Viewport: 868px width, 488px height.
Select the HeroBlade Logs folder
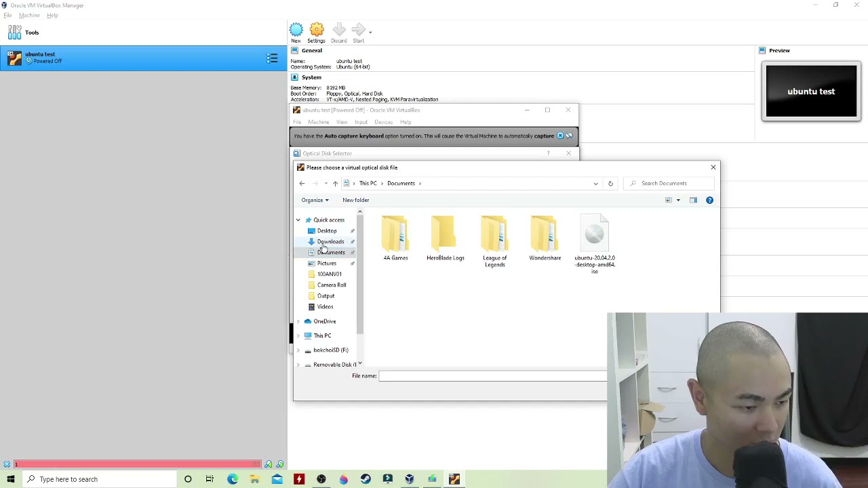click(x=446, y=239)
